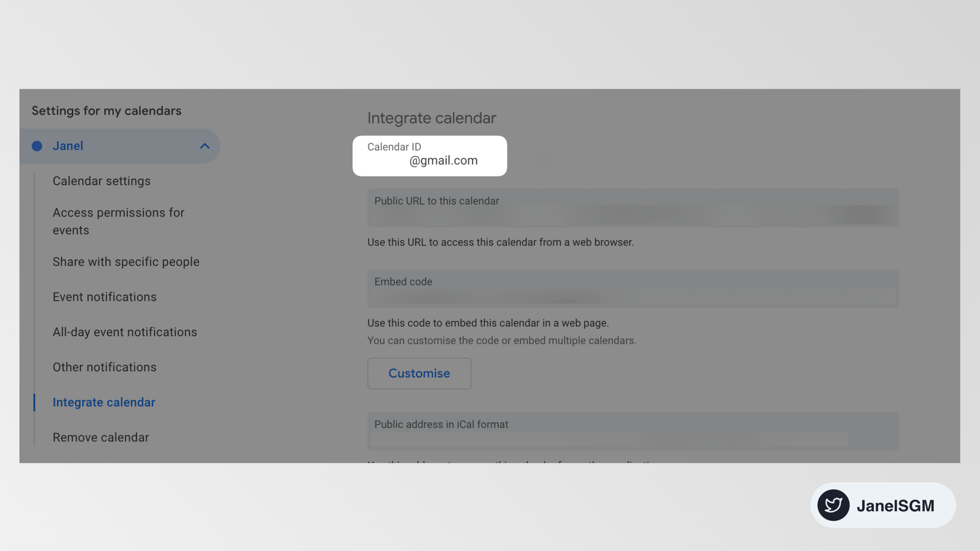The width and height of the screenshot is (980, 551).
Task: Open Calendar settings section
Action: 101,181
